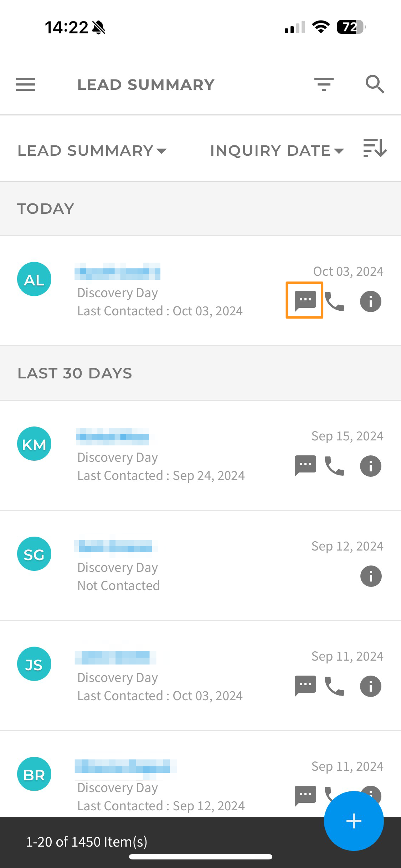Toggle sort order icon beside Inquiry Date
Image resolution: width=401 pixels, height=868 pixels.
pos(375,148)
